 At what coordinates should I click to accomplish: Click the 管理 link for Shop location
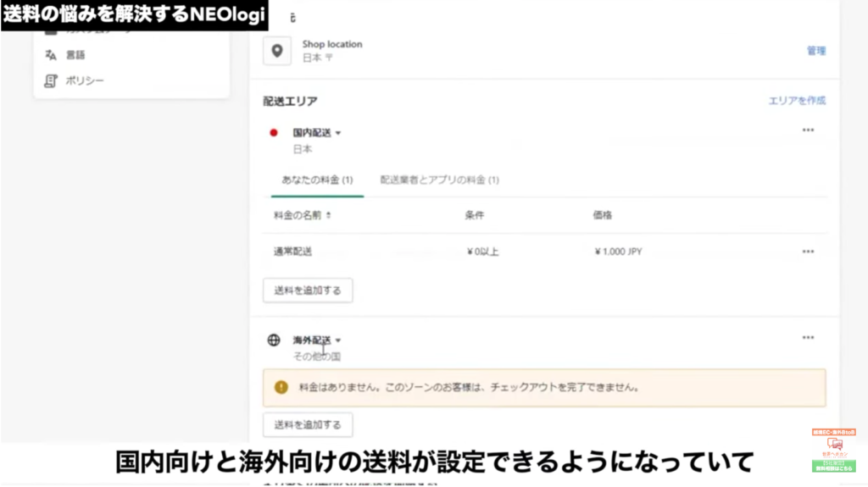(x=816, y=51)
